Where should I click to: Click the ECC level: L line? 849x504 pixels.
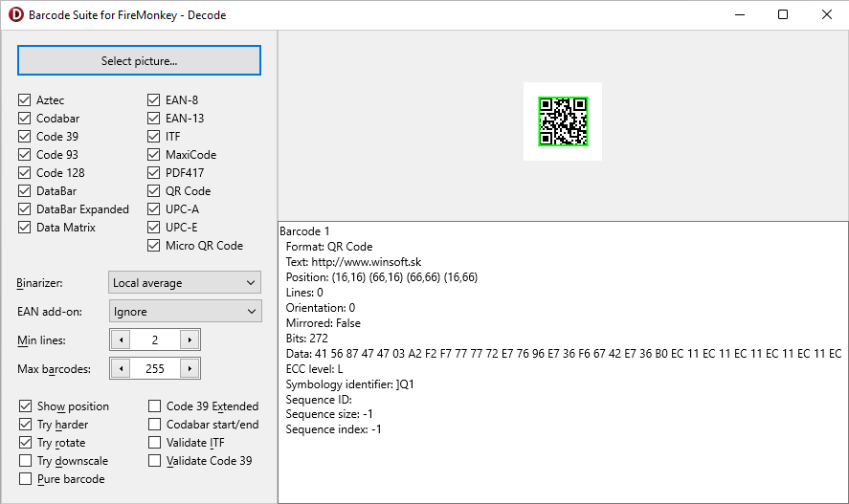pos(314,369)
